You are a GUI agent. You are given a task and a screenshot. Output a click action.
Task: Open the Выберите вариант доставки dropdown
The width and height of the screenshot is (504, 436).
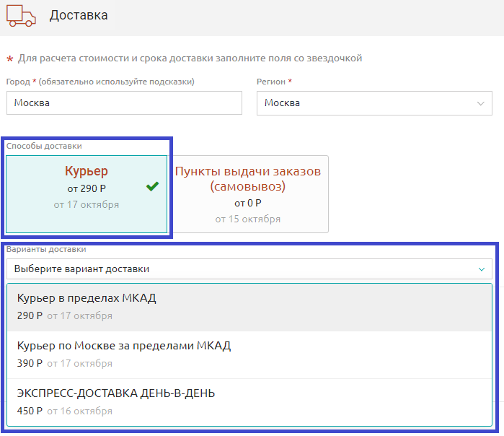point(249,269)
